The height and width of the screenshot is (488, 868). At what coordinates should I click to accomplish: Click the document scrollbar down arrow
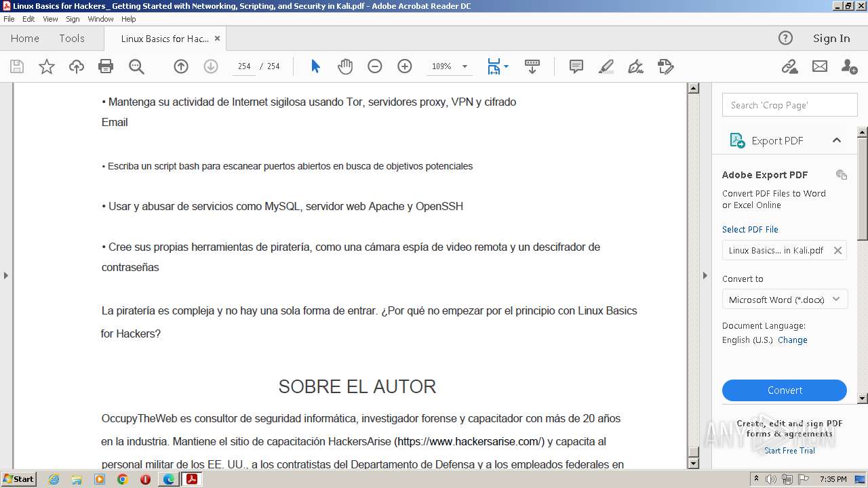(x=693, y=464)
